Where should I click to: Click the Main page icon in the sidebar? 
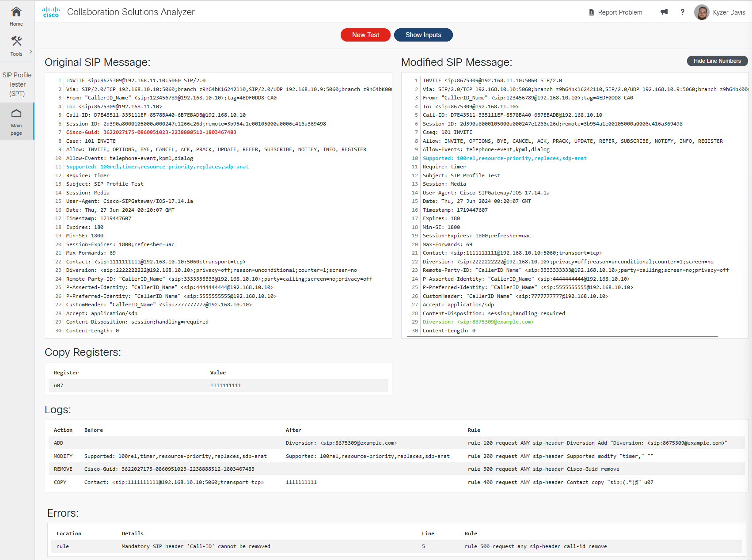click(x=16, y=114)
